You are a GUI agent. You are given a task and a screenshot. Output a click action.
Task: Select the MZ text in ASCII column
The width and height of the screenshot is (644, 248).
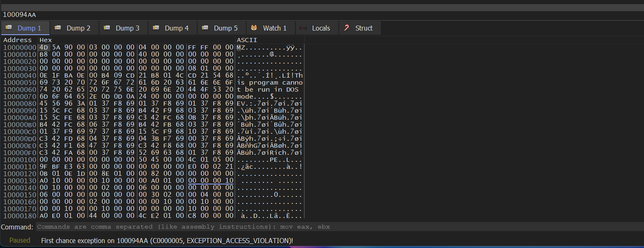[x=241, y=47]
